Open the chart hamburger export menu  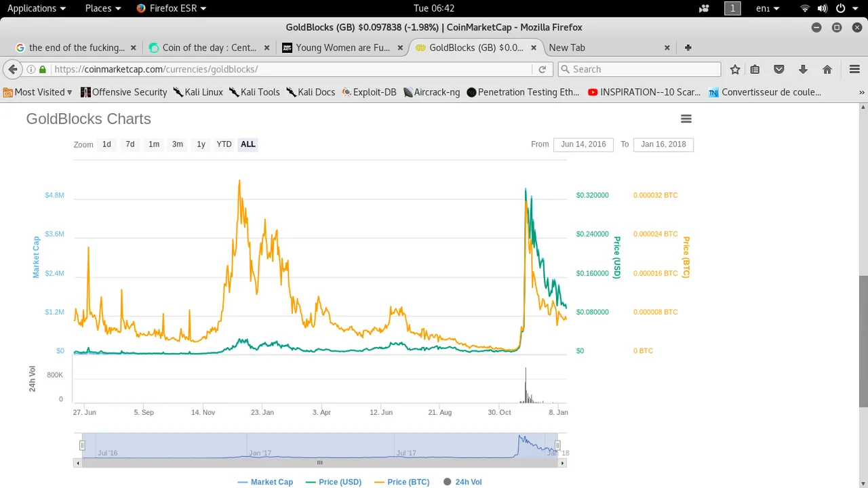click(686, 119)
